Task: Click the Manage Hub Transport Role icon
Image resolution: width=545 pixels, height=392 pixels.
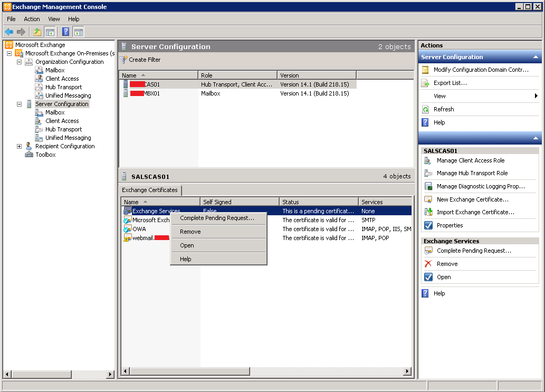Action: (x=428, y=173)
